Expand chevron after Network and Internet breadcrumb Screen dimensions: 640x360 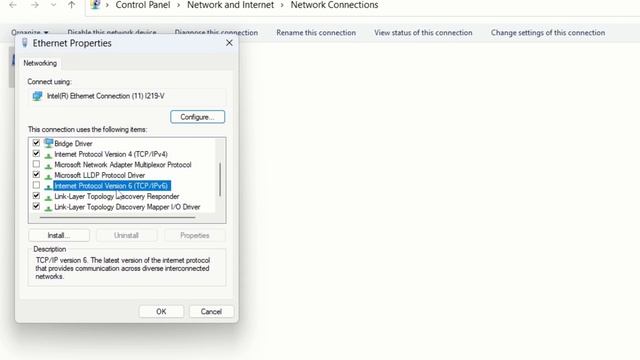(x=282, y=5)
